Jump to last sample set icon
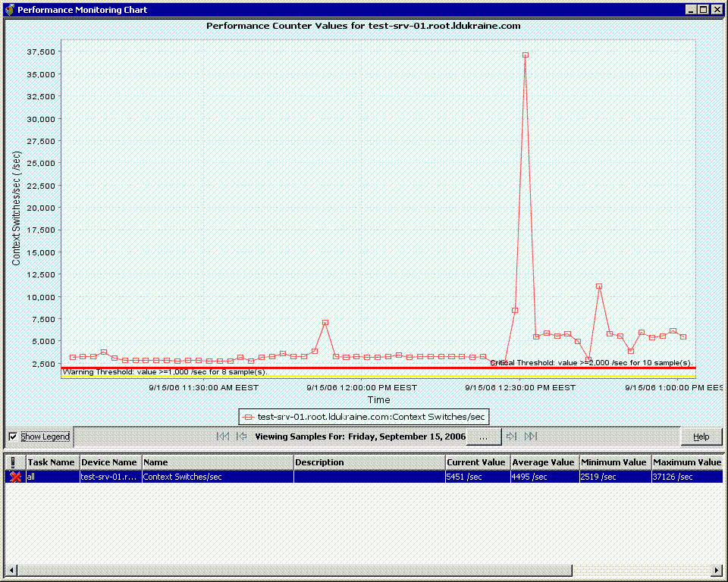 pyautogui.click(x=531, y=436)
